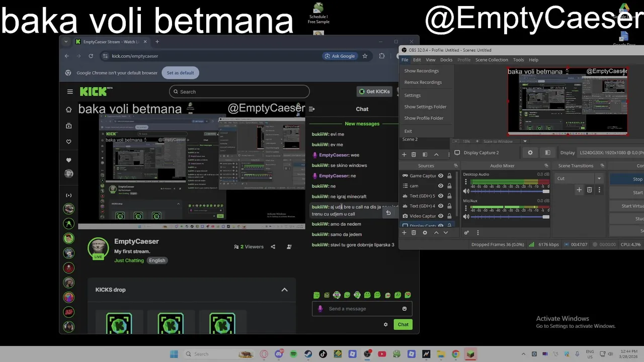644x362 pixels.
Task: Click the Kick search box
Action: 239,92
